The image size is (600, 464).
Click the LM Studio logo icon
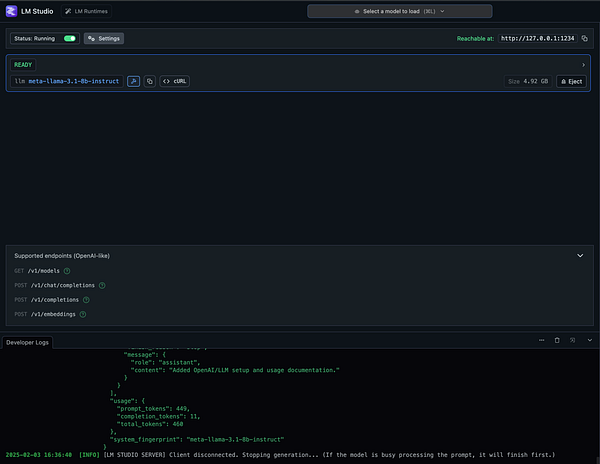coord(11,11)
